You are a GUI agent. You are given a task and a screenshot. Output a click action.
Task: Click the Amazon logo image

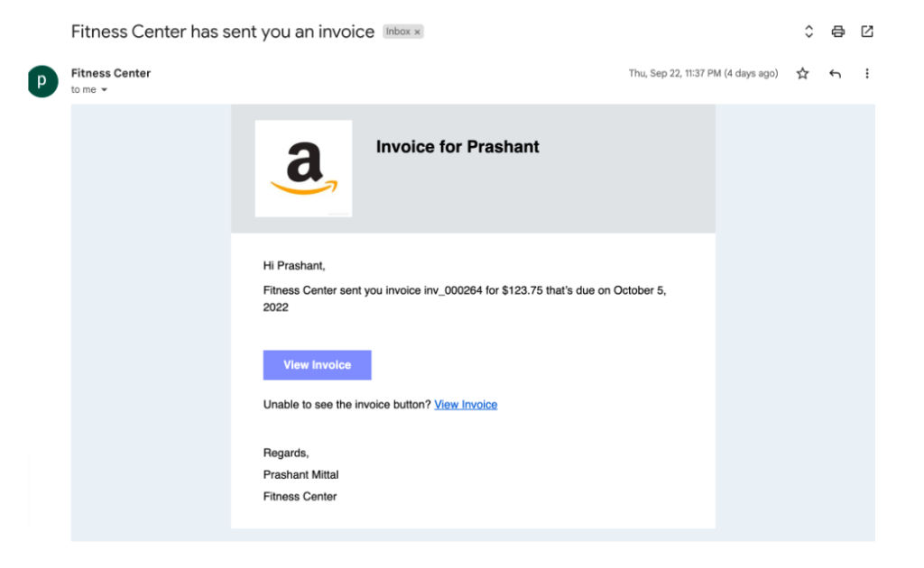(x=303, y=169)
